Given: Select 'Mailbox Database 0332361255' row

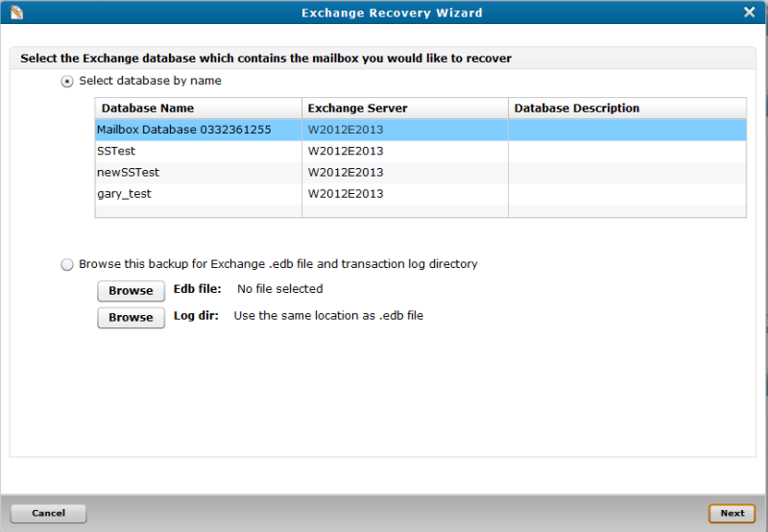Looking at the screenshot, I should pyautogui.click(x=420, y=130).
